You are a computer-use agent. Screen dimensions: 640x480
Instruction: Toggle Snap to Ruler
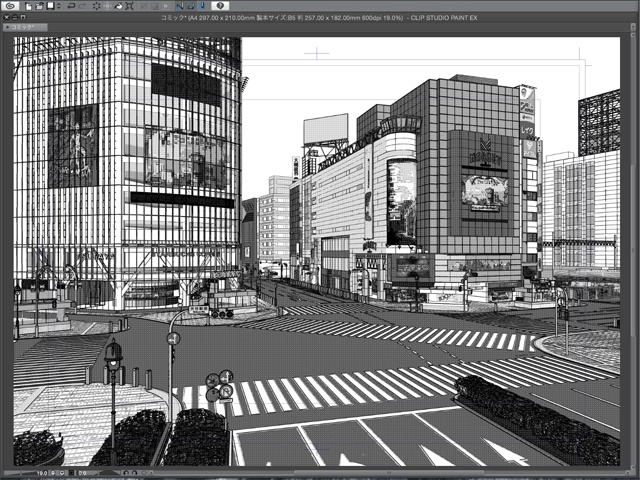click(x=180, y=6)
